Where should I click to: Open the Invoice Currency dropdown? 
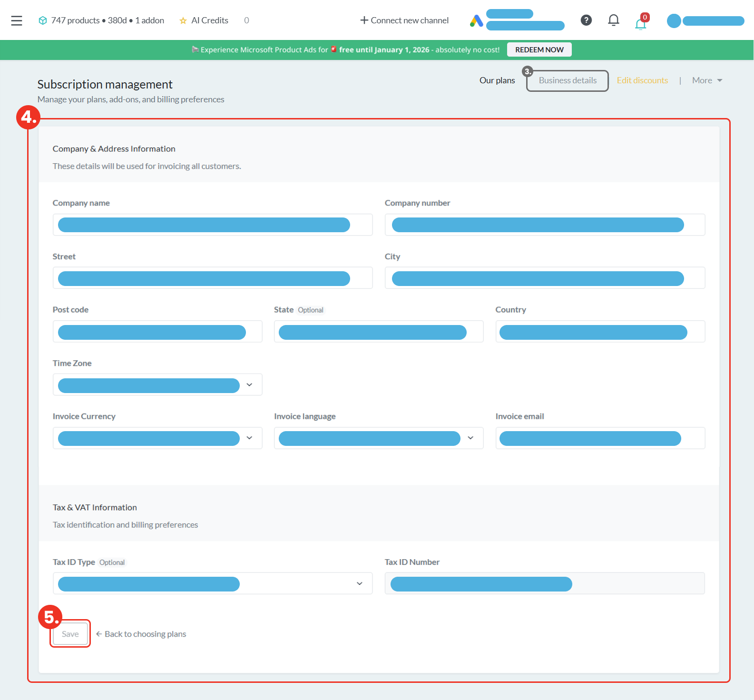249,438
